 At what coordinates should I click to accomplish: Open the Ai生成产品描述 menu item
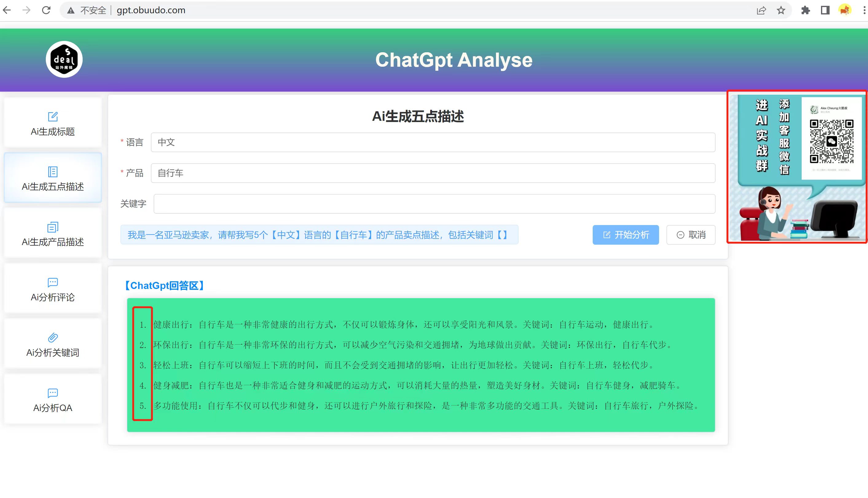pyautogui.click(x=53, y=233)
